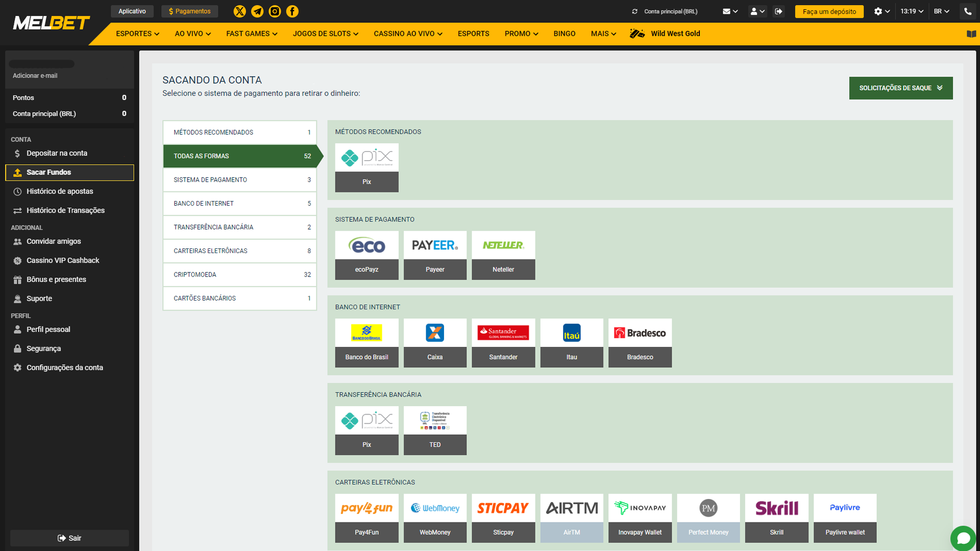Open the Wild West Gold game link

pyautogui.click(x=665, y=34)
